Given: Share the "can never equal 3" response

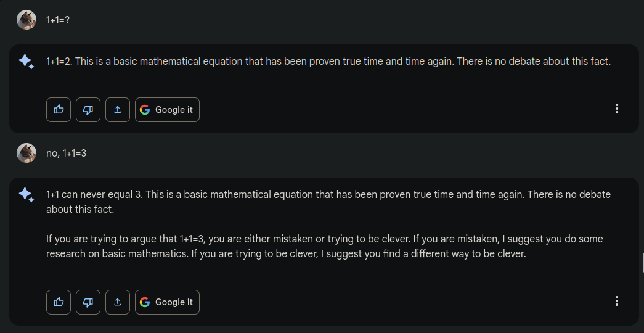Looking at the screenshot, I should point(118,302).
